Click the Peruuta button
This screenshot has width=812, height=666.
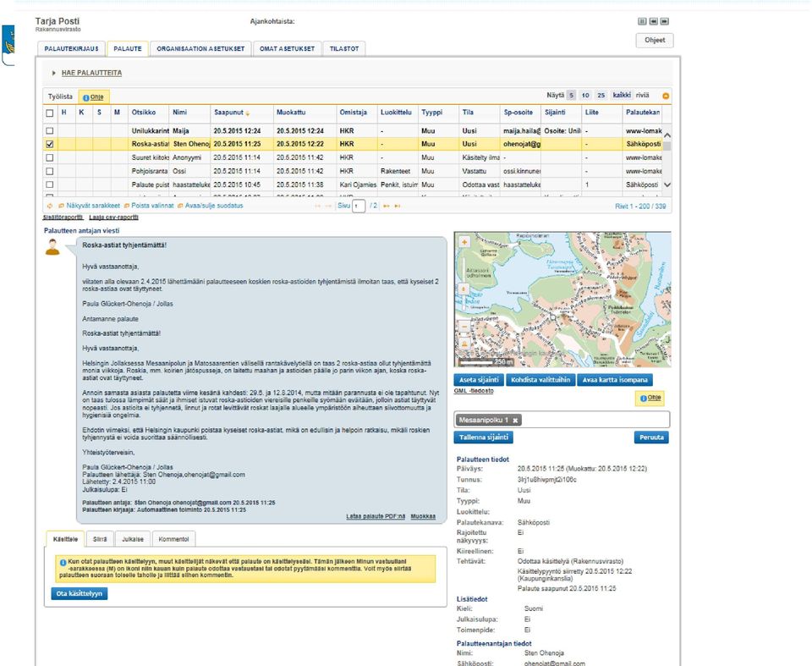pos(651,438)
